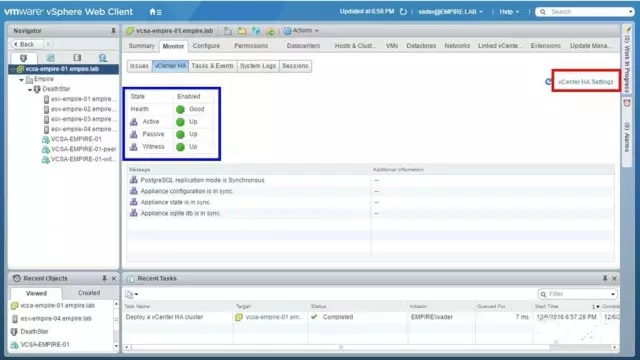
Task: Open the Recent Tasks export dropdown
Action: 132,294
